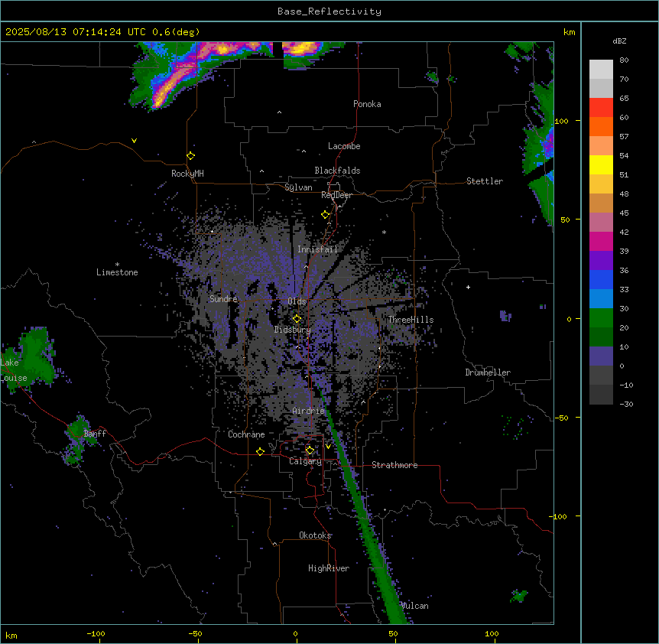Select the ThreeHills label

pyautogui.click(x=411, y=320)
